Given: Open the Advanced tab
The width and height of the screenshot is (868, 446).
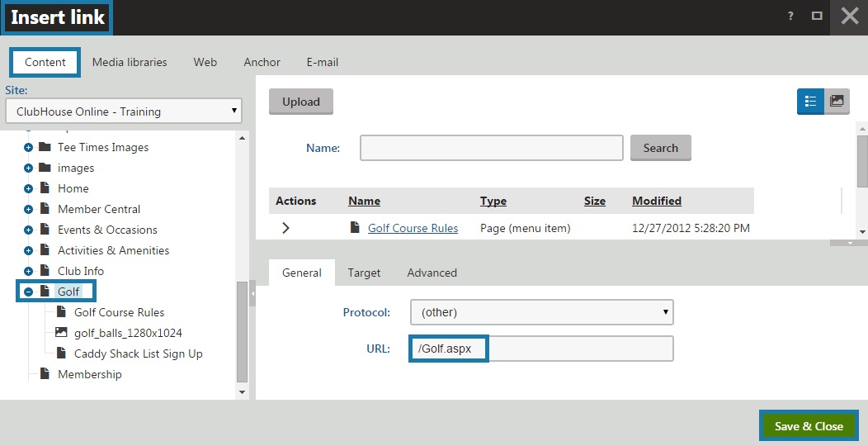Looking at the screenshot, I should 432,273.
